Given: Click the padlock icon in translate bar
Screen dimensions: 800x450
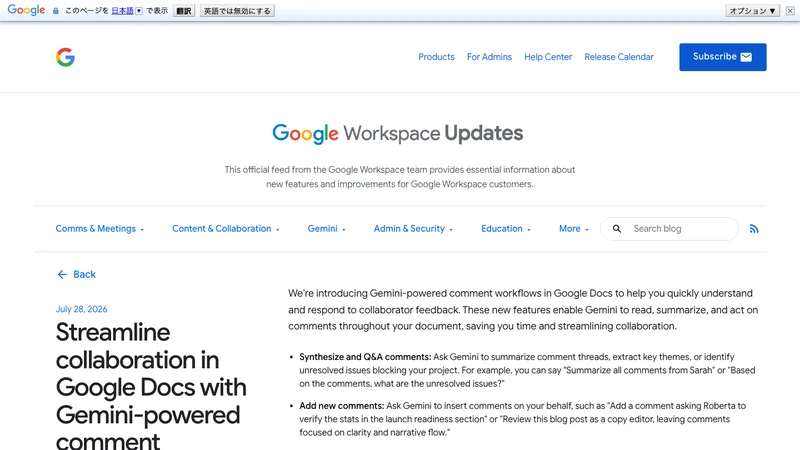Looking at the screenshot, I should [x=56, y=11].
